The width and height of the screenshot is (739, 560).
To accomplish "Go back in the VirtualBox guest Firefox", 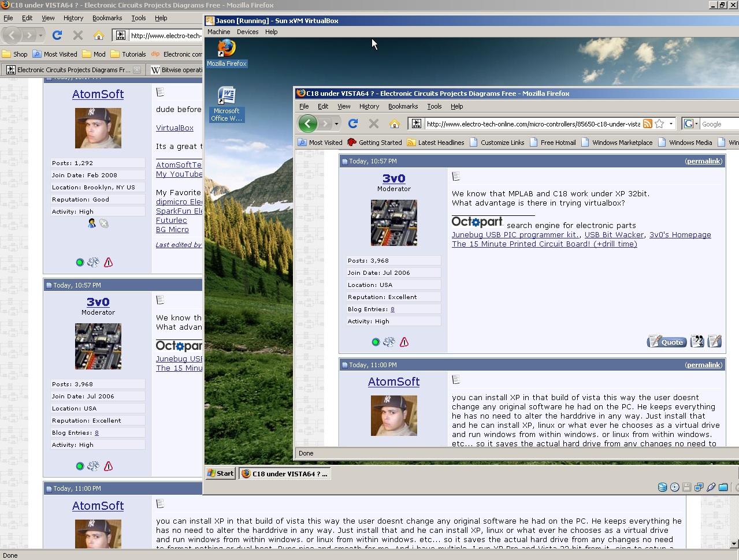I will pos(308,124).
